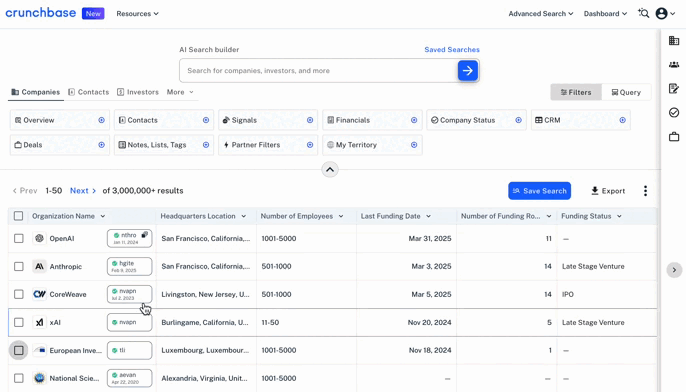Viewport: 686px width, 392px height.
Task: Open the people icon in right sidebar
Action: pos(674,65)
